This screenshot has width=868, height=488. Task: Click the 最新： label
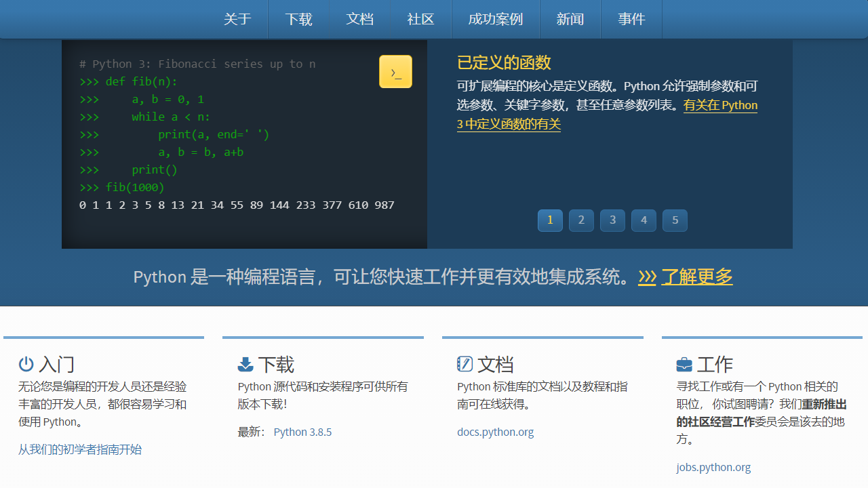point(252,432)
